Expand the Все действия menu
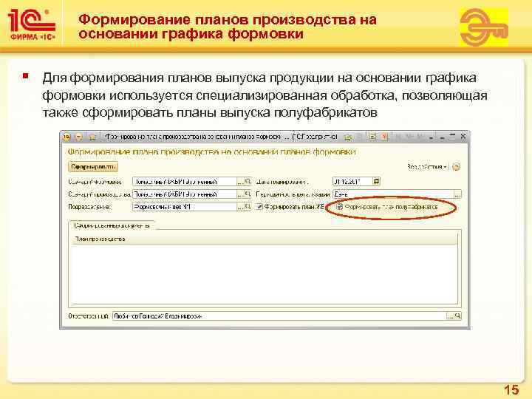 pos(426,166)
